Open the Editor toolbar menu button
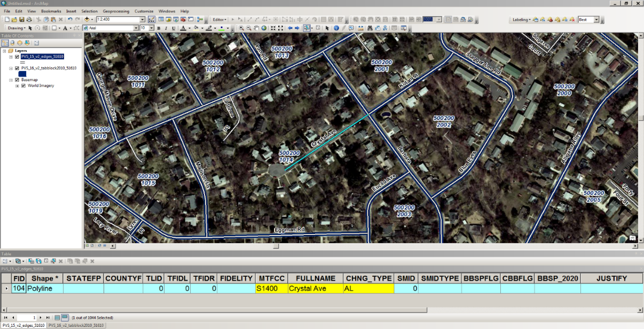This screenshot has width=644, height=329. [219, 19]
